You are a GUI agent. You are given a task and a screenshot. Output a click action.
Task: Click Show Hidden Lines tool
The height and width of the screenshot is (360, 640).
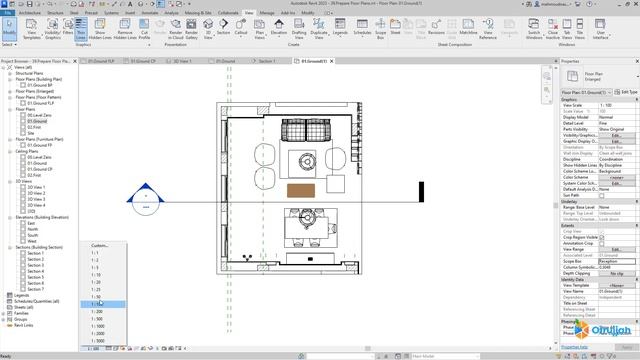100,29
